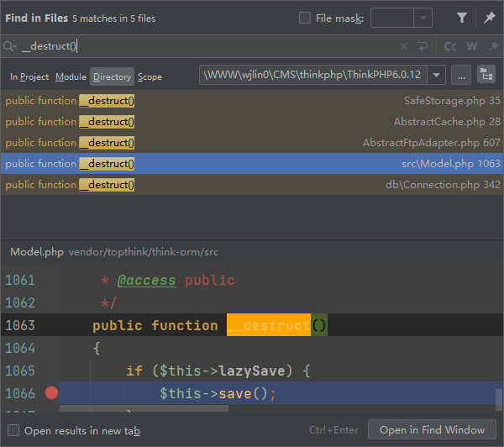Toggle Words (W) search option
The height and width of the screenshot is (447, 504).
tap(472, 47)
